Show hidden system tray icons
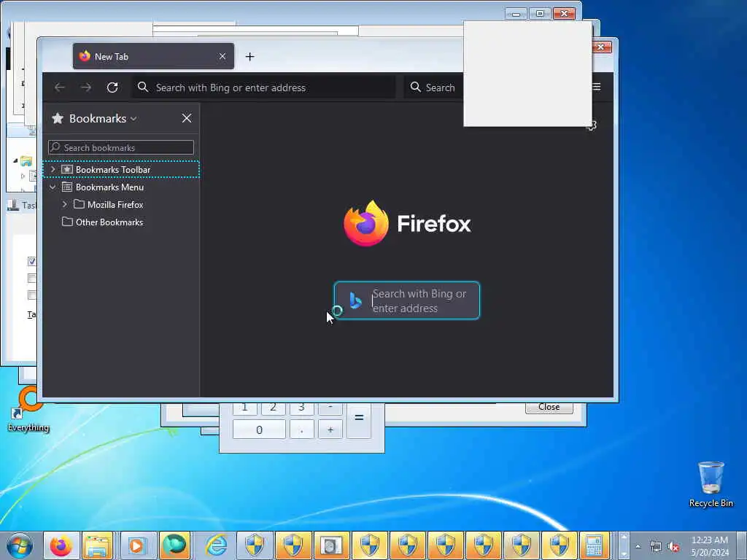The height and width of the screenshot is (560, 747). pos(638,547)
